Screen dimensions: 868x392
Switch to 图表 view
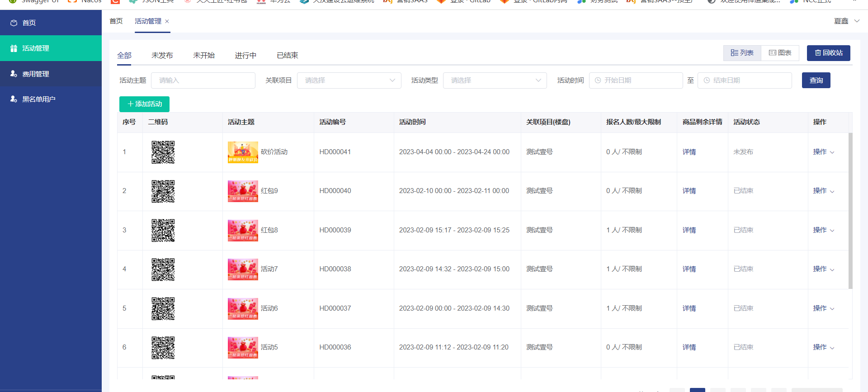pyautogui.click(x=780, y=53)
